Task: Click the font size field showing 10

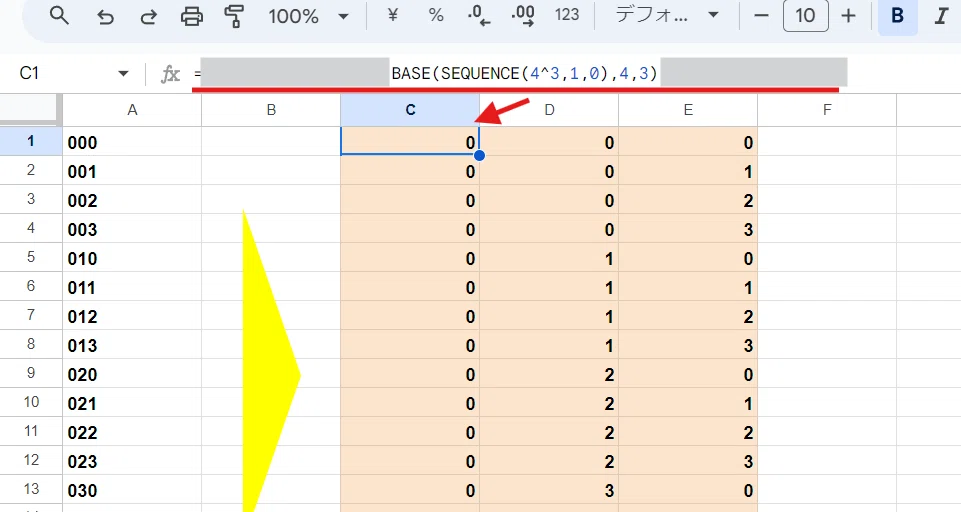Action: pos(805,16)
